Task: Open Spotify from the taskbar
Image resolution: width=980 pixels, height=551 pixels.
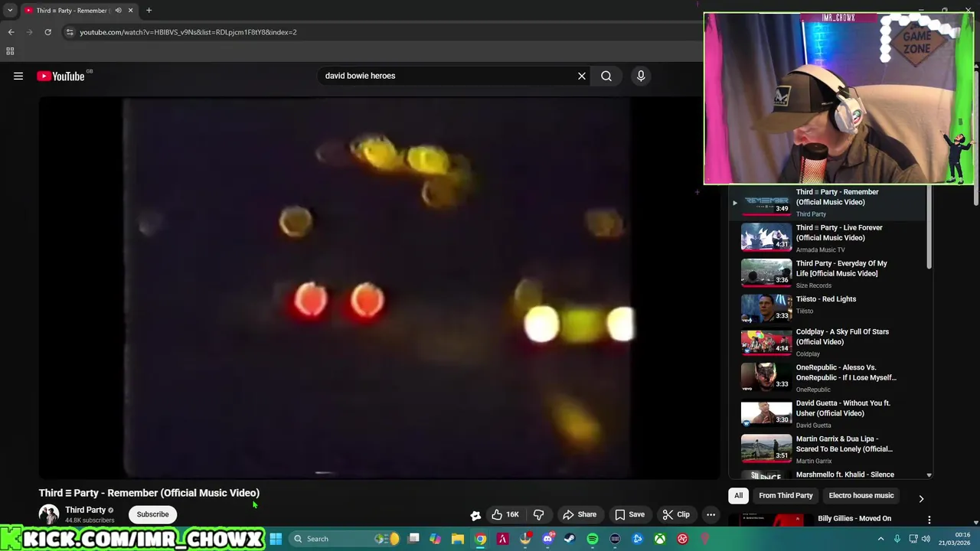Action: 593,539
